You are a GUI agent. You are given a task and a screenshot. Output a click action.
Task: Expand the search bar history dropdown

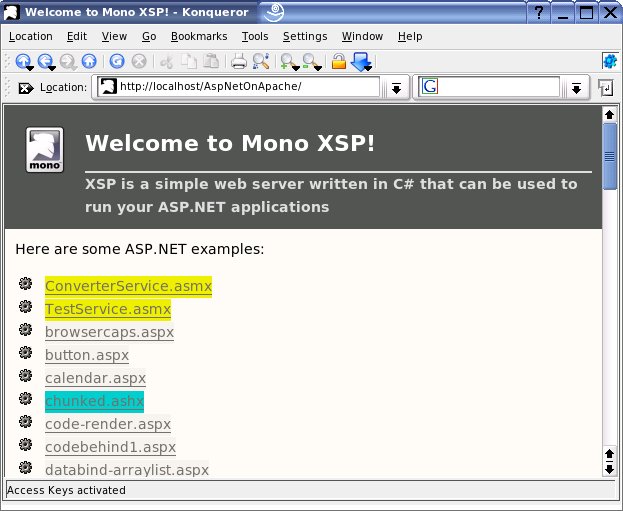(x=577, y=88)
